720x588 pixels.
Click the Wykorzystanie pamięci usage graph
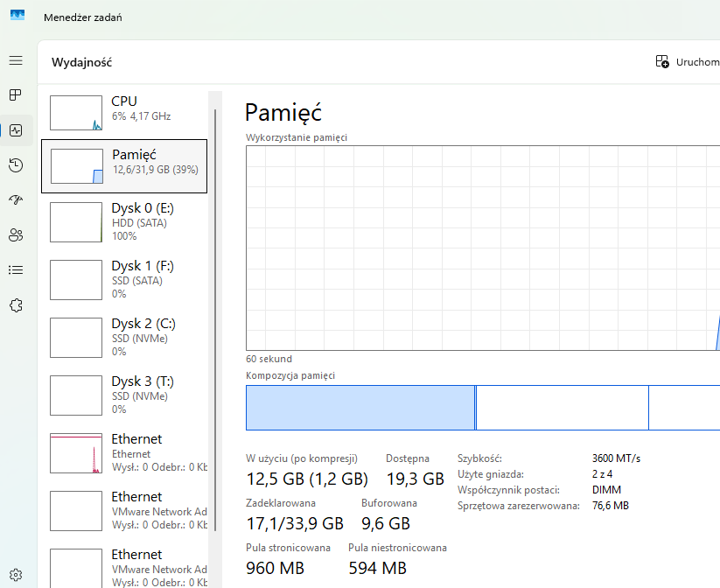482,248
